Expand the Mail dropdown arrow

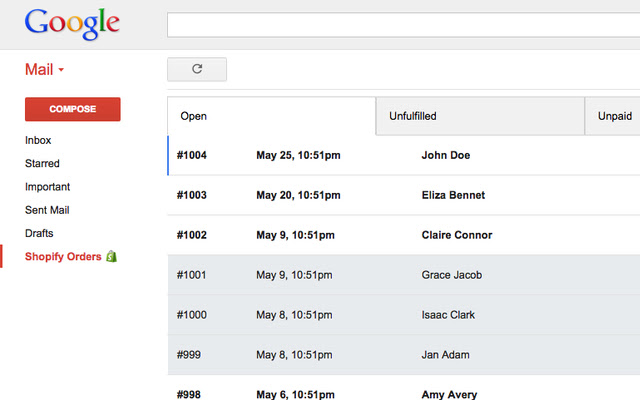(61, 71)
